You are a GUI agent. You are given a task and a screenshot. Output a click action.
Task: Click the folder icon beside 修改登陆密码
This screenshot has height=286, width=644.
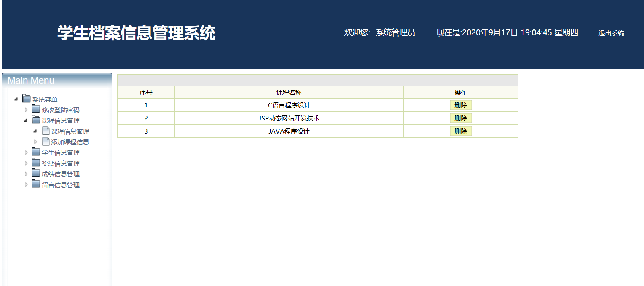(x=36, y=109)
